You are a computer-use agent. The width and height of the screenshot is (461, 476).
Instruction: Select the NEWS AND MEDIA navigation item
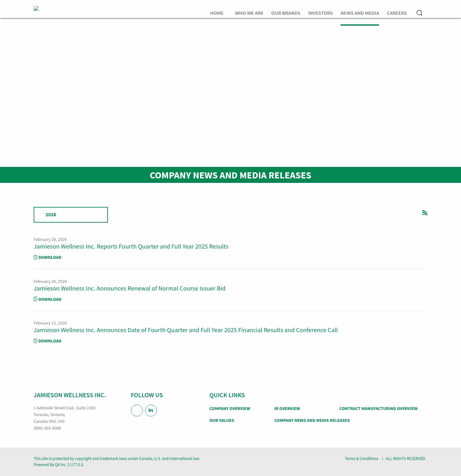(x=360, y=13)
